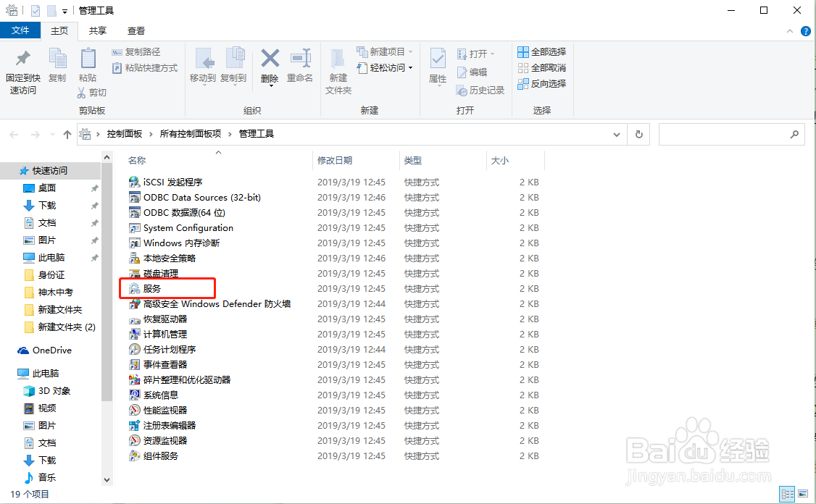Open the address bar history dropdown
The width and height of the screenshot is (816, 504).
617,134
